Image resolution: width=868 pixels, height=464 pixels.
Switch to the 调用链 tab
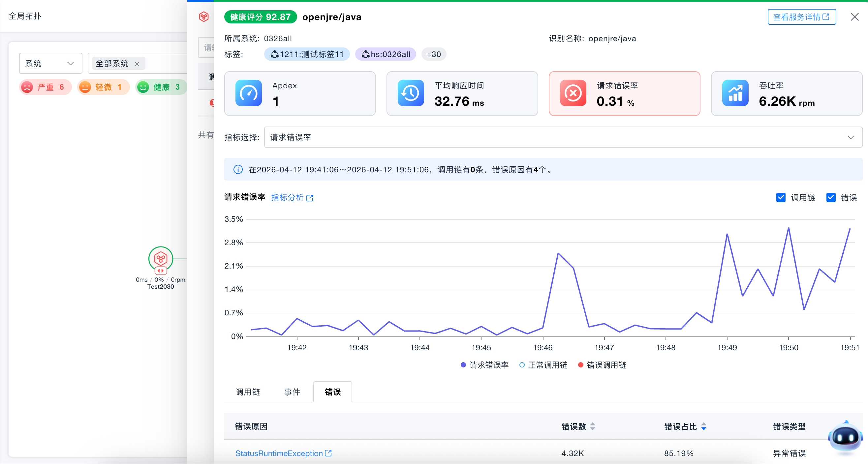(x=248, y=392)
